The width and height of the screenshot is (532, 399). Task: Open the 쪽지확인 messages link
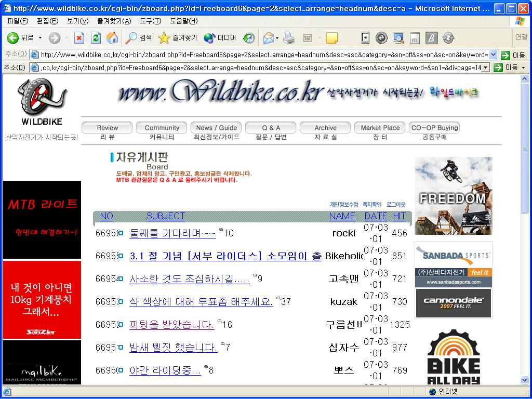click(372, 205)
